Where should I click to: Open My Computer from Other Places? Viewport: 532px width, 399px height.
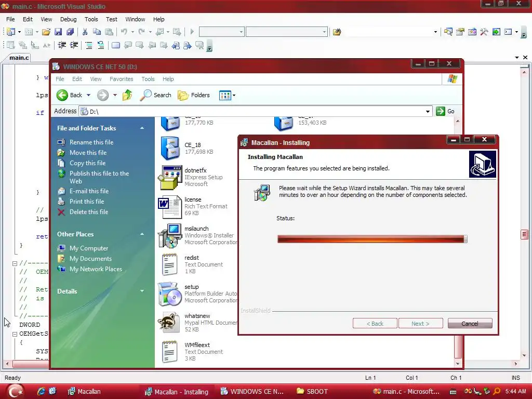click(x=88, y=248)
